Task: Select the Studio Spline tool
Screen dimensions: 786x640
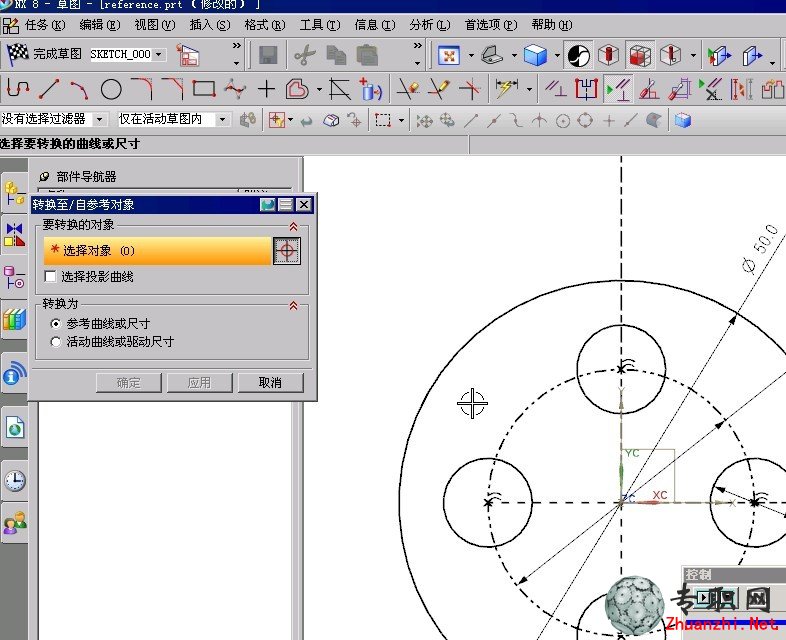Action: pos(235,89)
